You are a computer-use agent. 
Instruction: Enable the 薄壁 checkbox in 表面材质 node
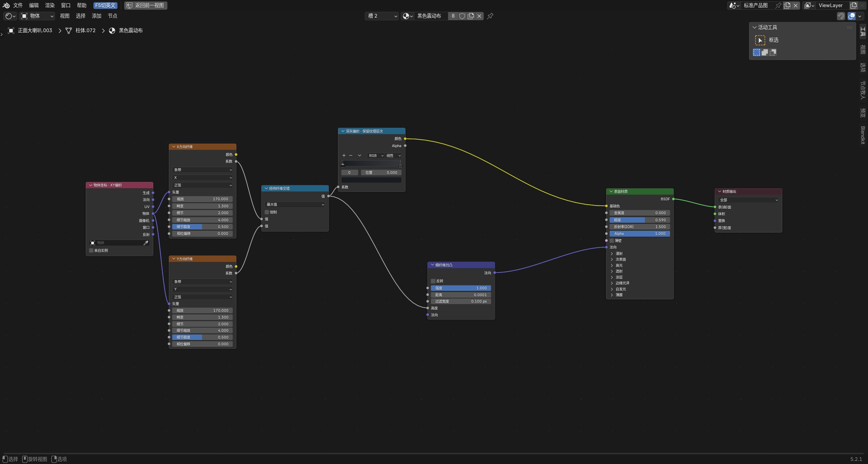click(612, 241)
